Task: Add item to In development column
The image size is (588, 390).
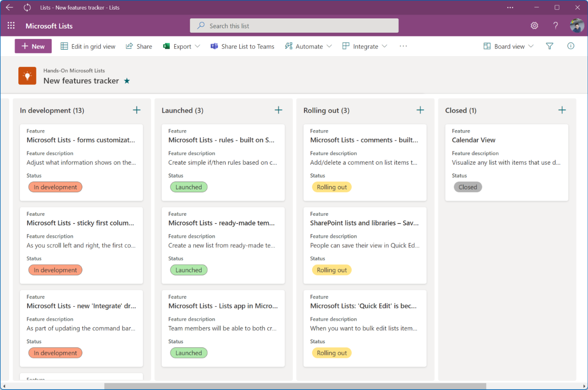Action: [137, 110]
